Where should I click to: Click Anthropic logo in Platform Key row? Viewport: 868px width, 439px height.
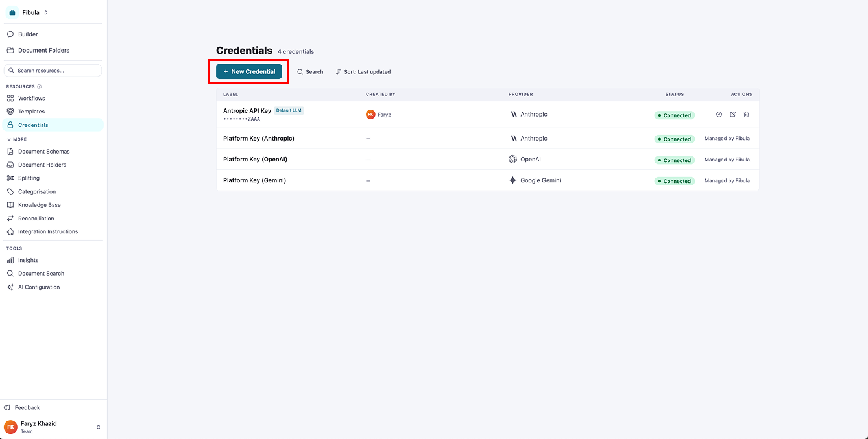click(513, 138)
